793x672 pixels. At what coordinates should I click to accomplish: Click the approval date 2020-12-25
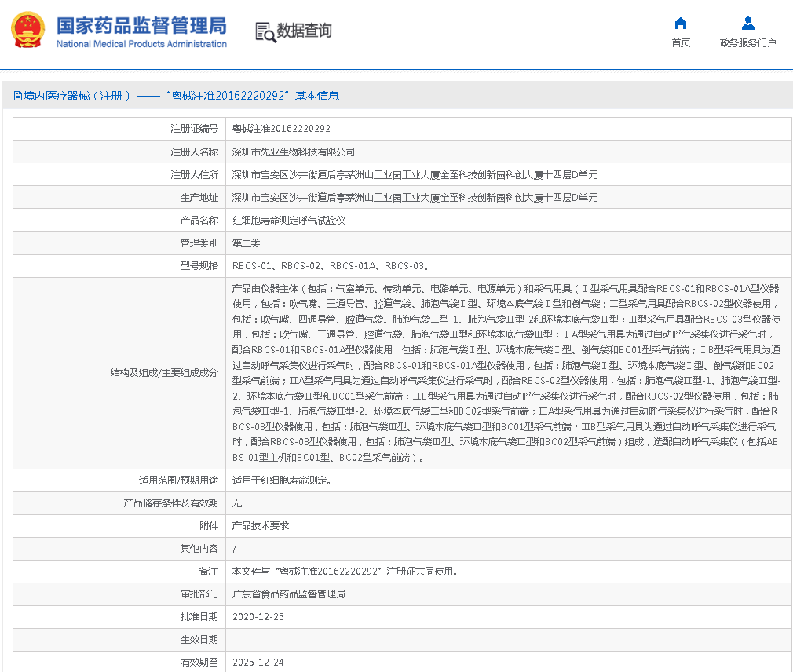(x=258, y=617)
